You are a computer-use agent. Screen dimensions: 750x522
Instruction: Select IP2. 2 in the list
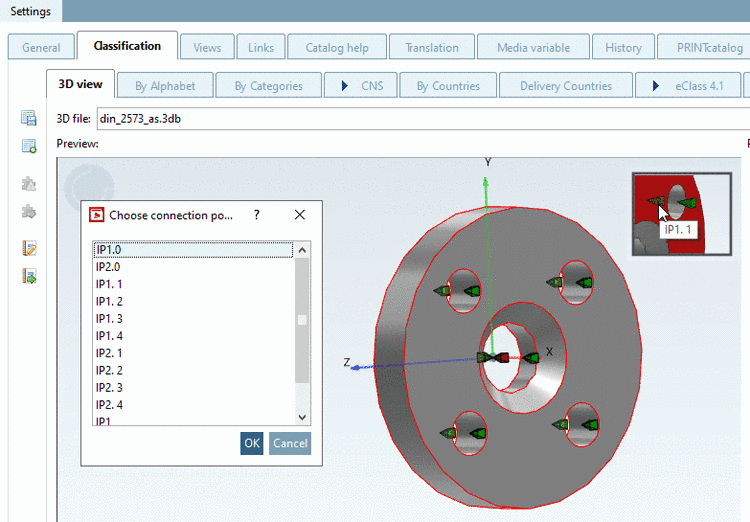[193, 370]
